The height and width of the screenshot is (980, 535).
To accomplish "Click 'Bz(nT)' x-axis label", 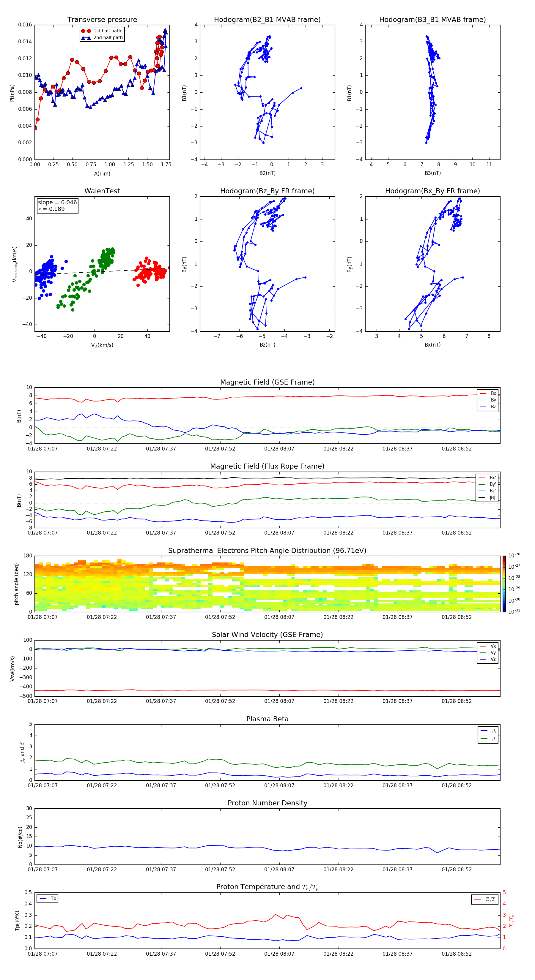I will pyautogui.click(x=267, y=345).
